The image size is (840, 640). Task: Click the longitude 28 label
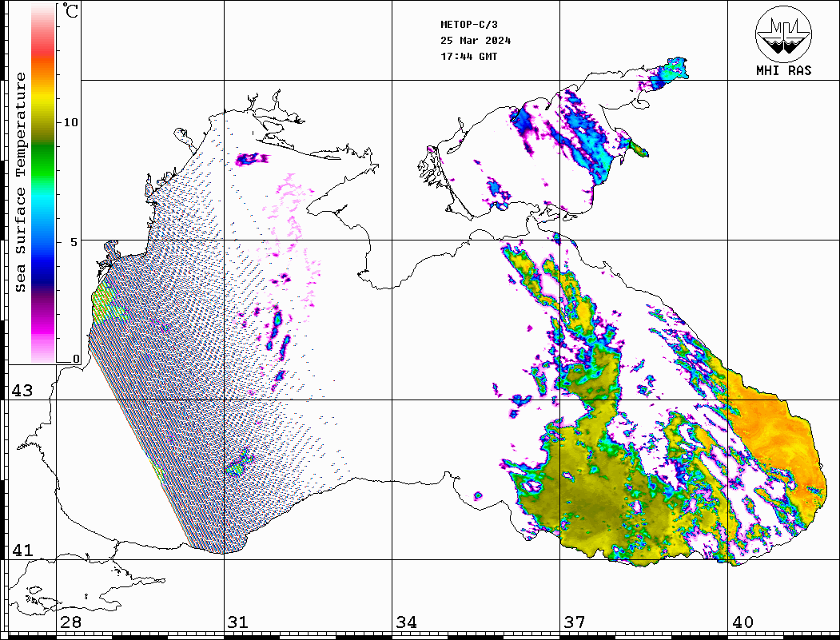70,622
